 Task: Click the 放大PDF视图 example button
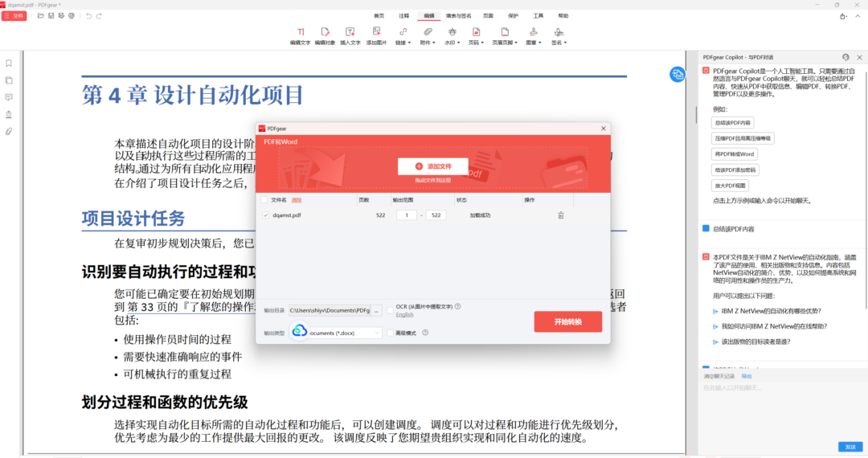point(730,186)
